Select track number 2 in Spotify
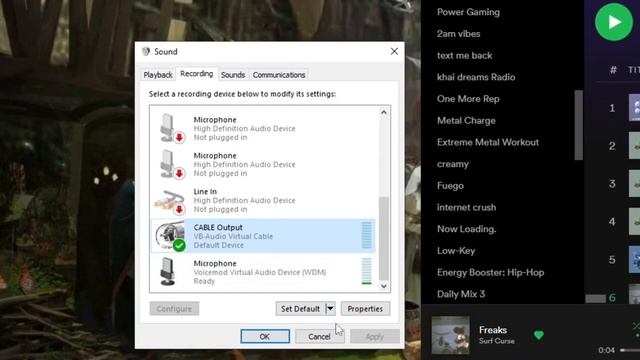This screenshot has height=360, width=640. 612,146
